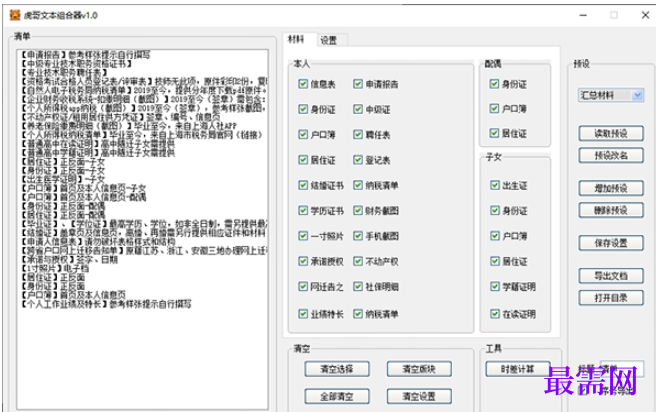Screen dimensions: 656x412
Task: Click the 【申请人信息表】请勿破坏表格样式和结构 line
Action: coord(98,241)
